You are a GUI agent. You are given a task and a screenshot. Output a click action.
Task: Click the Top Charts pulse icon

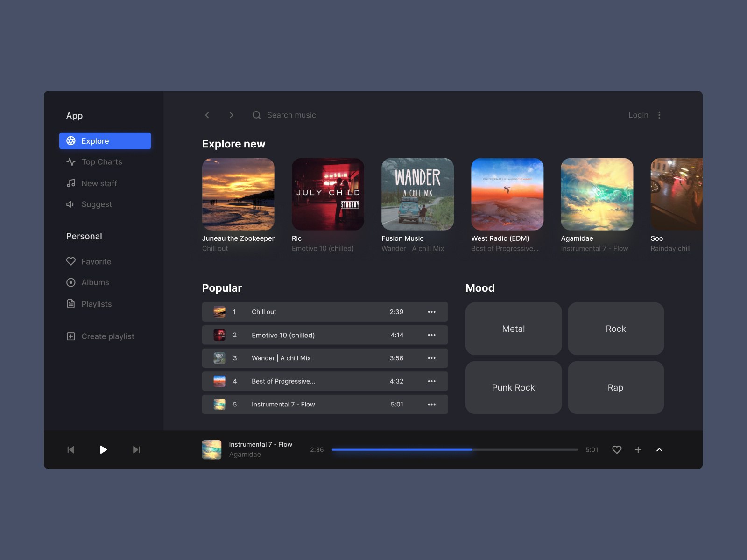click(x=71, y=162)
